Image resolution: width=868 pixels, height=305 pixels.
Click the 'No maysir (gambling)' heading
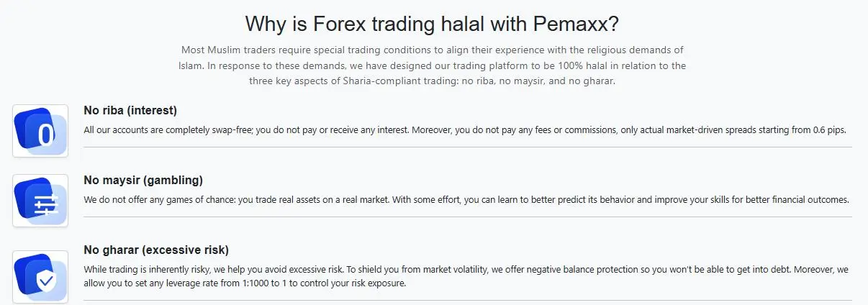[143, 180]
